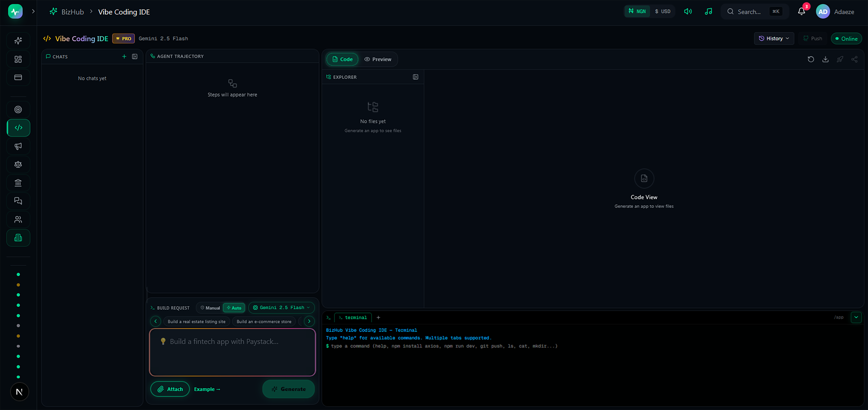Click the Push button
Viewport: 868px width, 410px height.
click(812, 38)
